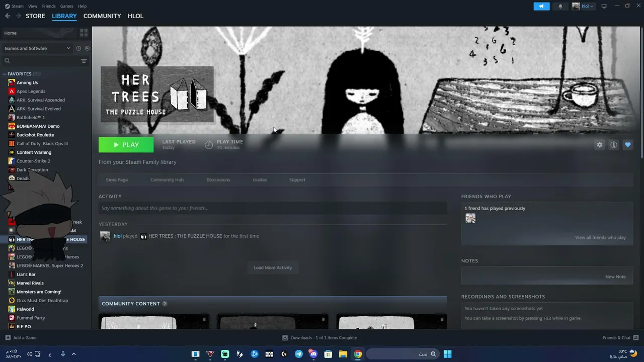Click the activity status input field

[x=273, y=208]
